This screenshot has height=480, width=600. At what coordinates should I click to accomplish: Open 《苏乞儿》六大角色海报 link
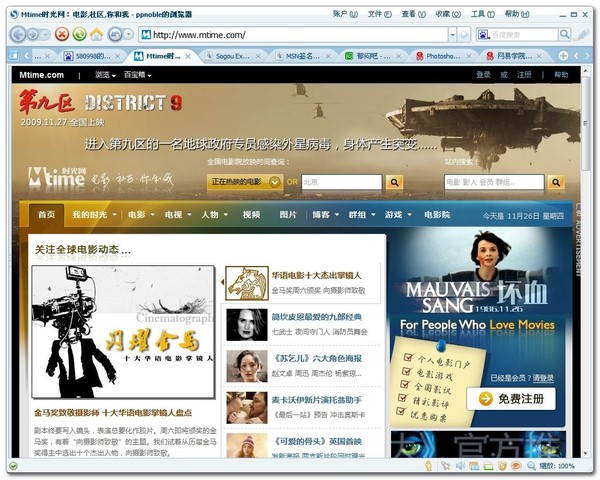316,359
